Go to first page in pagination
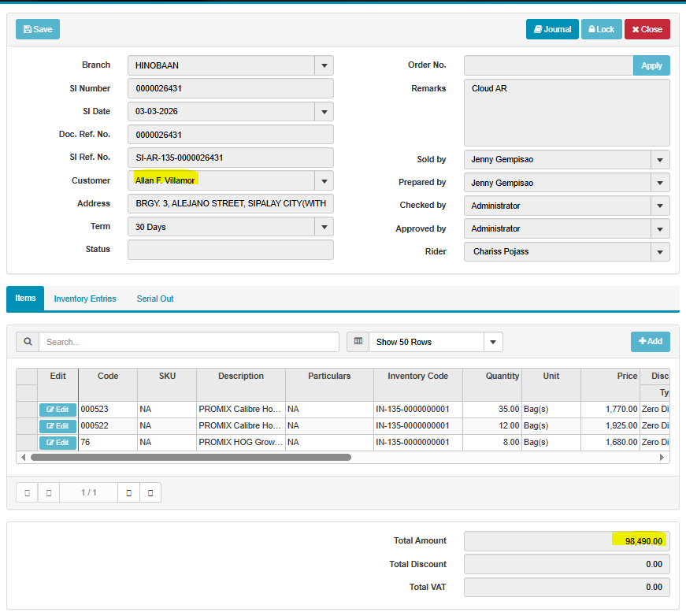The width and height of the screenshot is (686, 616). [x=27, y=492]
